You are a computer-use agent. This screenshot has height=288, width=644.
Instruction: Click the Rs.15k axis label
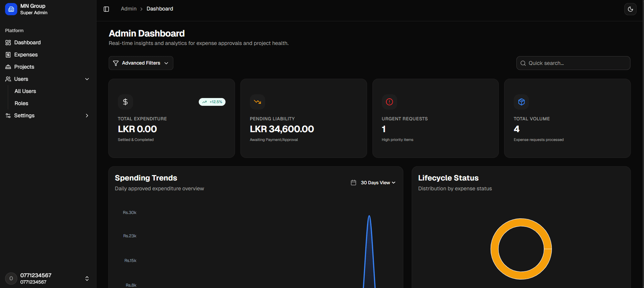(130, 261)
